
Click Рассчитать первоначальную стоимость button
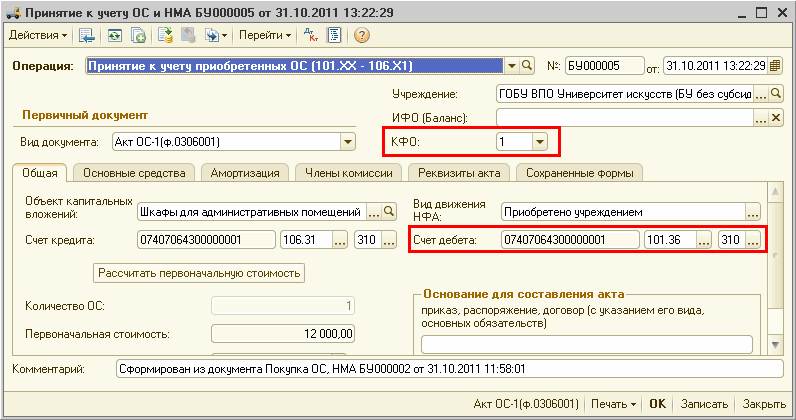pyautogui.click(x=199, y=273)
